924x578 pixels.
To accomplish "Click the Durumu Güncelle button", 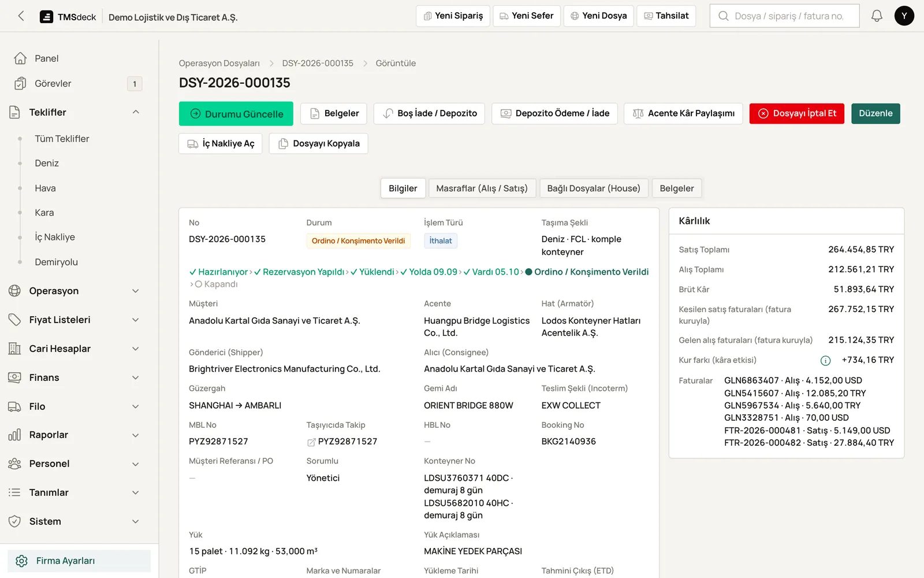I will pos(236,114).
